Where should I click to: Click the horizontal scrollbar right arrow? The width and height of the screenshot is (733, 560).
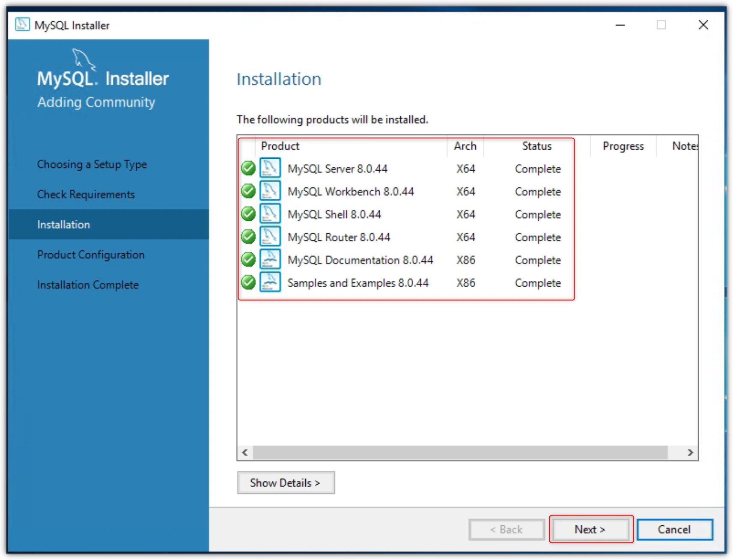pos(690,452)
